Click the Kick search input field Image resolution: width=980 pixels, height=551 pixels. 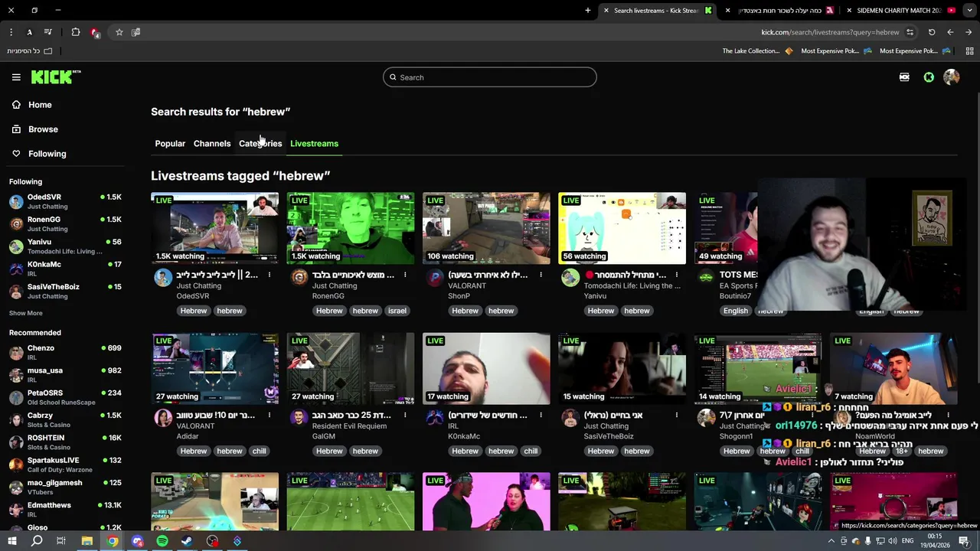(x=490, y=77)
